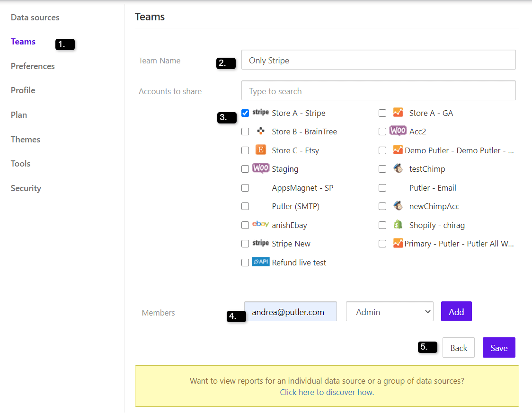532x413 pixels.
Task: Open Themes in the sidebar
Action: (x=25, y=140)
